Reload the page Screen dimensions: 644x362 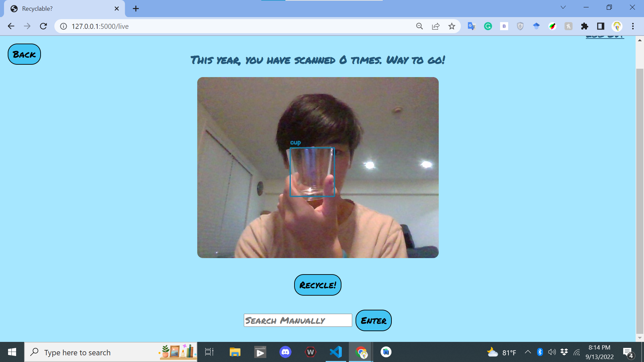(43, 26)
